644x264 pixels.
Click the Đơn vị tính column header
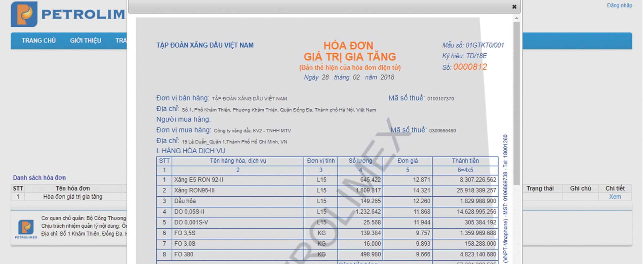[321, 161]
